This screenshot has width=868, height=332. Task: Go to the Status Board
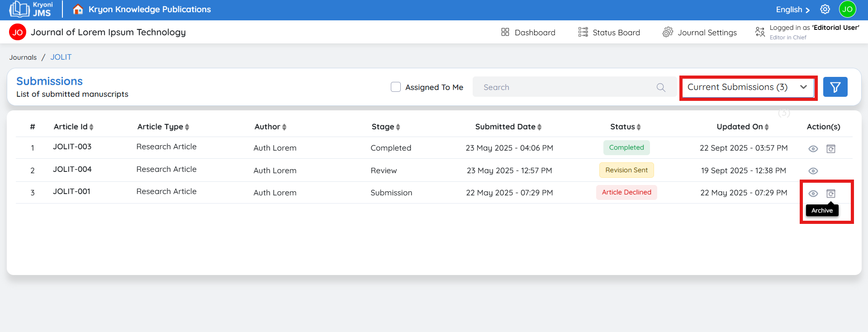click(609, 33)
